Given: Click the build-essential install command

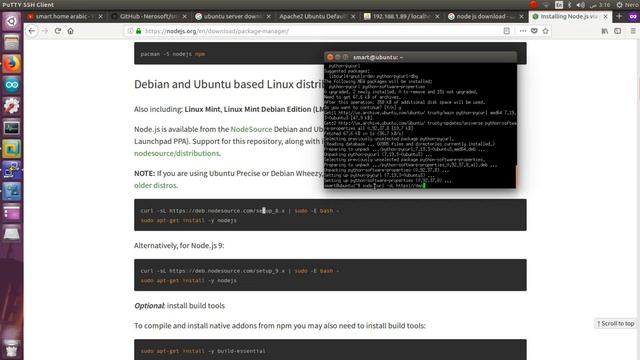Looking at the screenshot, I should tap(203, 351).
